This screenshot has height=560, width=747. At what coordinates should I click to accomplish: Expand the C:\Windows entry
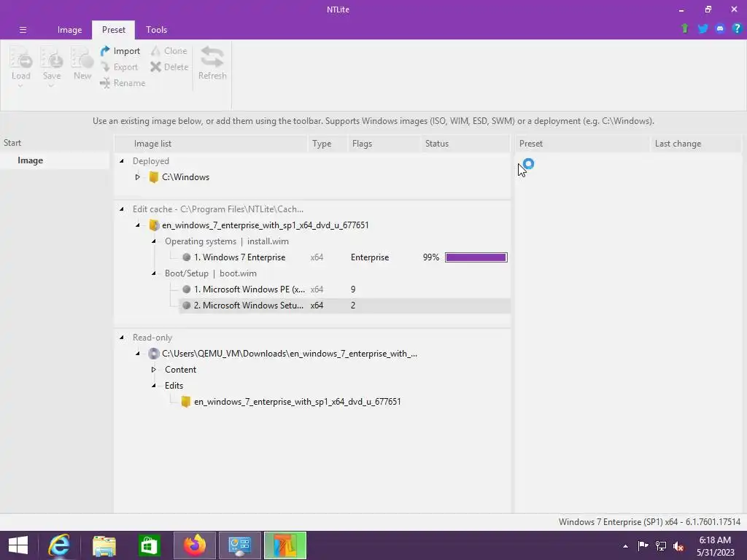coord(137,177)
